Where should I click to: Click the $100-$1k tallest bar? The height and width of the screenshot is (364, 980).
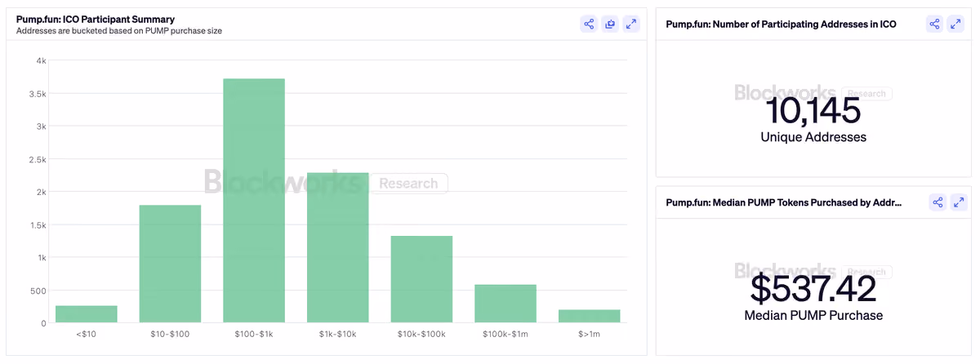tap(254, 201)
